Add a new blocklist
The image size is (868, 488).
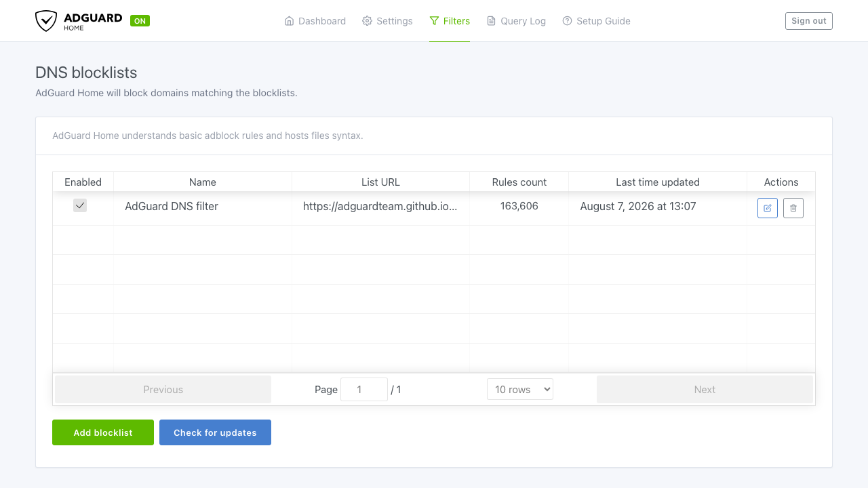103,432
